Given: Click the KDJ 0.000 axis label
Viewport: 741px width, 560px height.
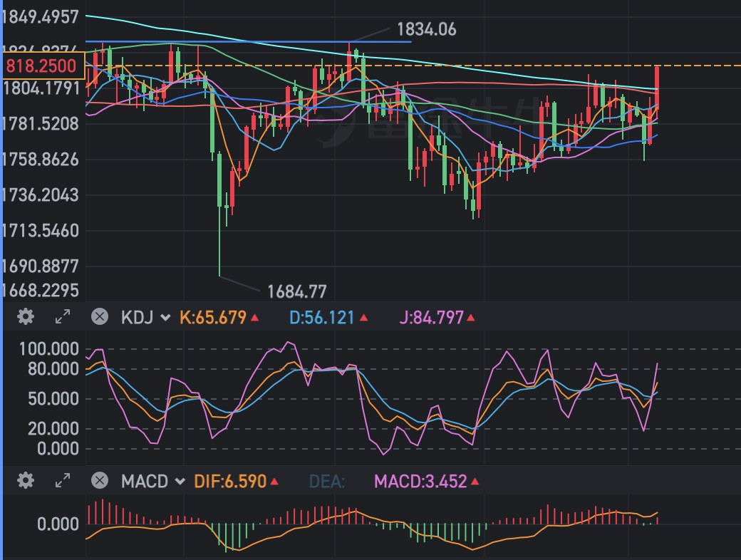Looking at the screenshot, I should (x=58, y=448).
